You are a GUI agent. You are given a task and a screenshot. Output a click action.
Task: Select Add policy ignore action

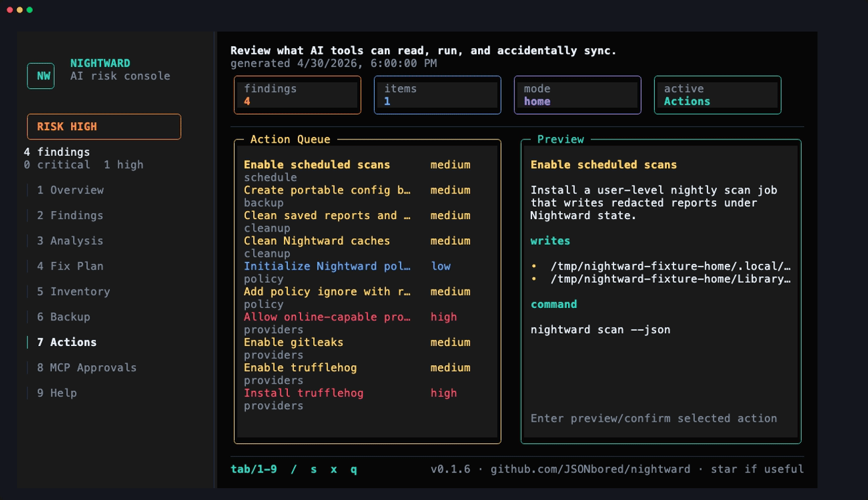[x=327, y=291]
